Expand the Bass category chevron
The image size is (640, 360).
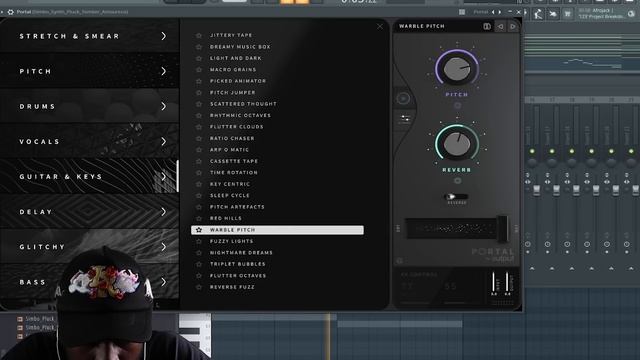[x=164, y=282]
